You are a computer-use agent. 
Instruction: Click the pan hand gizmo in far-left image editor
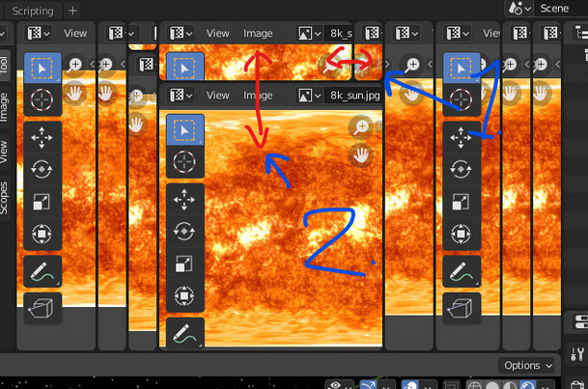point(75,94)
